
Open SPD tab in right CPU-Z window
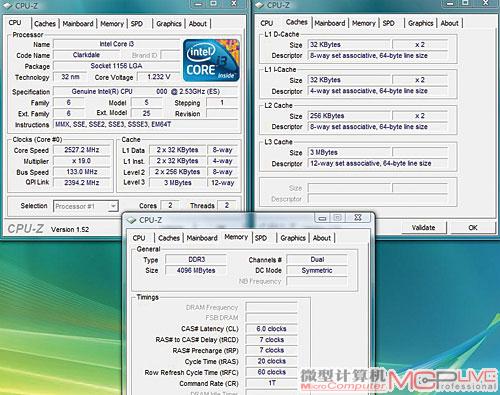click(x=388, y=23)
